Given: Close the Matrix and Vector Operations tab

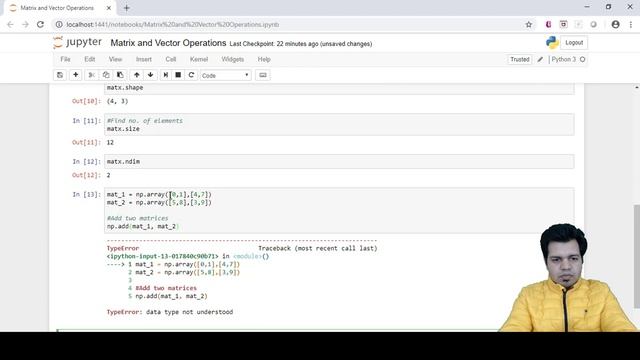Looking at the screenshot, I should pos(109,8).
